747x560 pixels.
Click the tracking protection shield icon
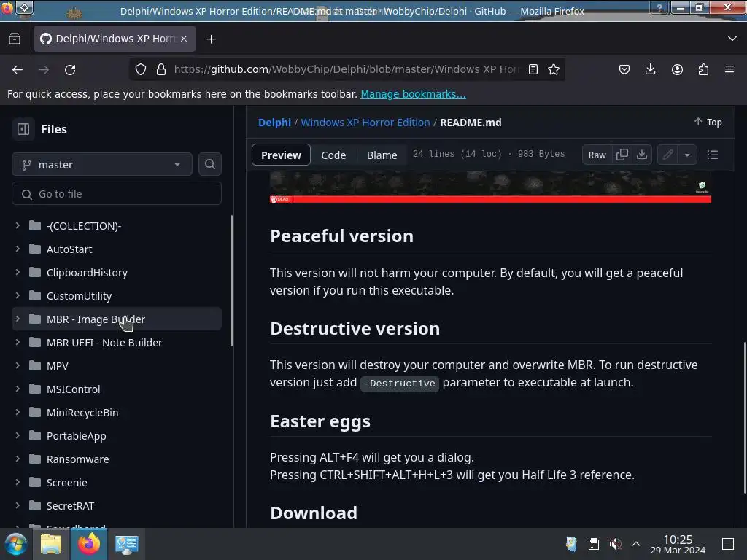pyautogui.click(x=141, y=69)
